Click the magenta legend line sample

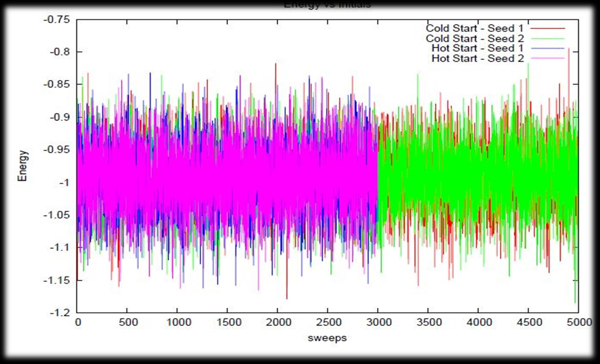pyautogui.click(x=548, y=58)
